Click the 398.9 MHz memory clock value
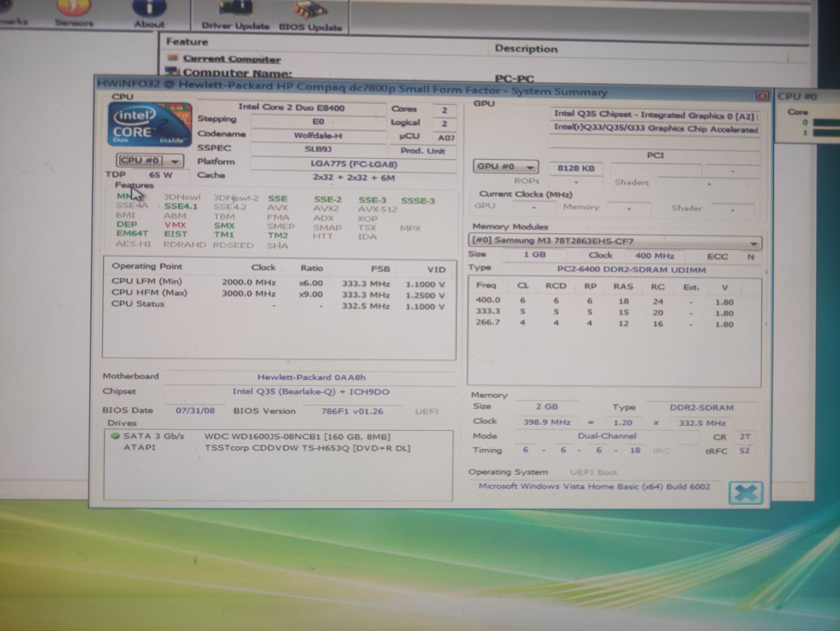Image resolution: width=840 pixels, height=631 pixels. [547, 422]
